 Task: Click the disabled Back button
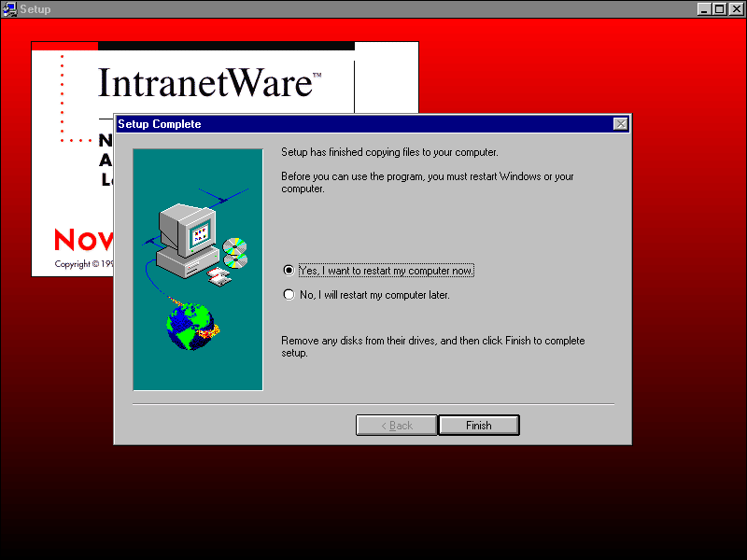(x=396, y=426)
